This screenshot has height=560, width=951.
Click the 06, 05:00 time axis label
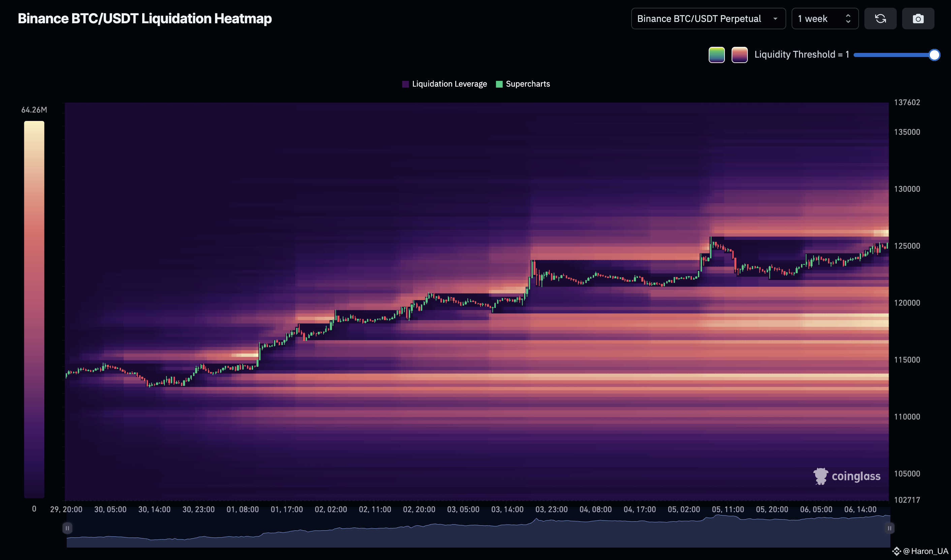(x=816, y=509)
